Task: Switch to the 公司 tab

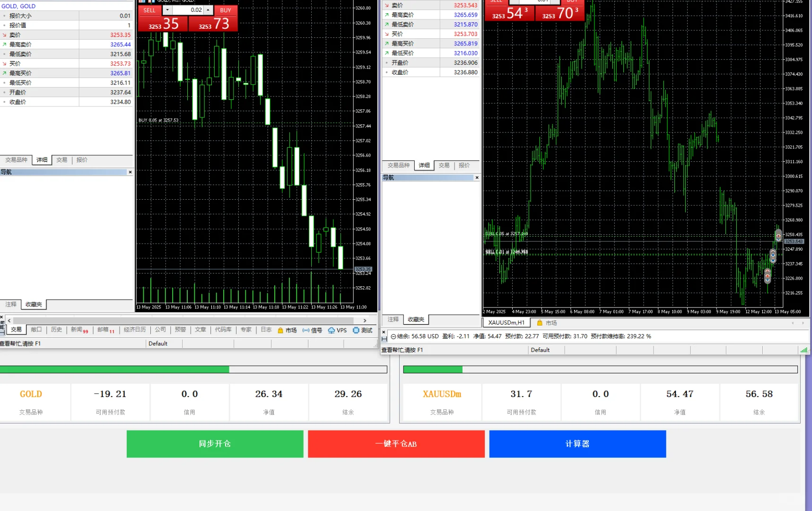Action: (x=160, y=330)
